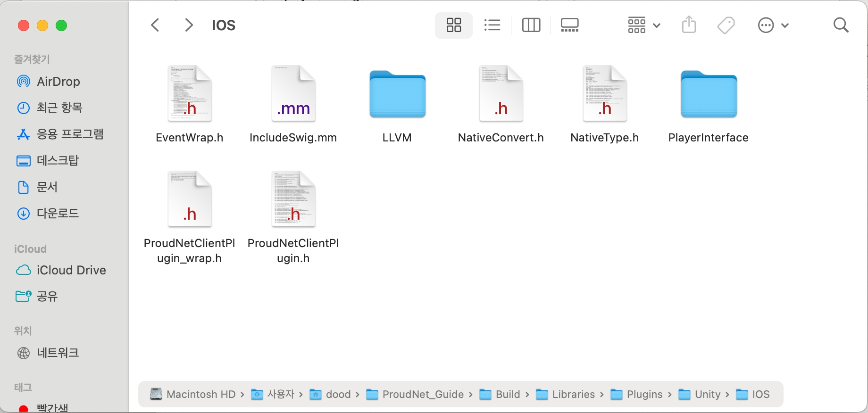Switch to list view
The image size is (868, 413).
(492, 25)
